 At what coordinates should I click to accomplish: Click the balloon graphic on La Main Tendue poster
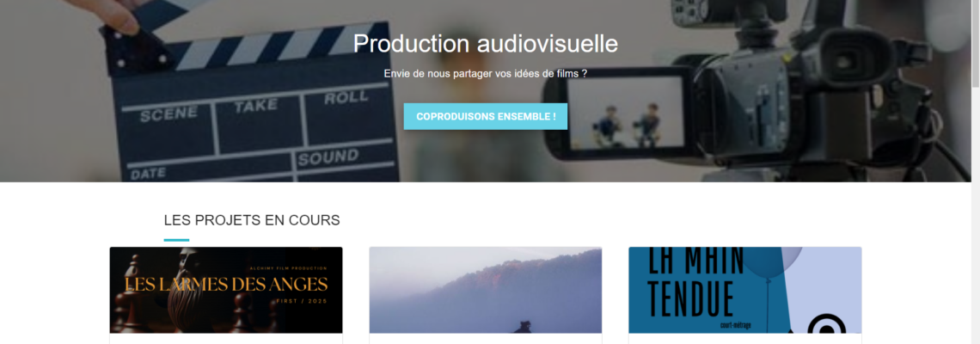coord(770,261)
